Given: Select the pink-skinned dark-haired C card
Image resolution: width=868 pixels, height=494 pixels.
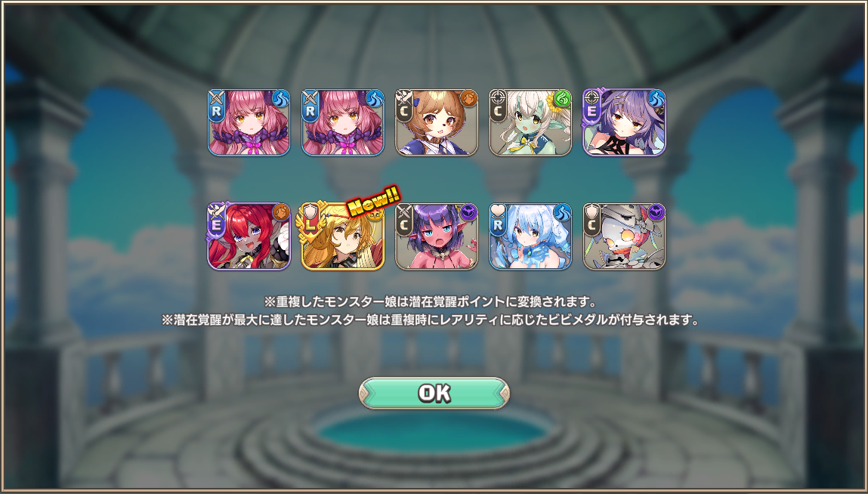Looking at the screenshot, I should point(436,236).
